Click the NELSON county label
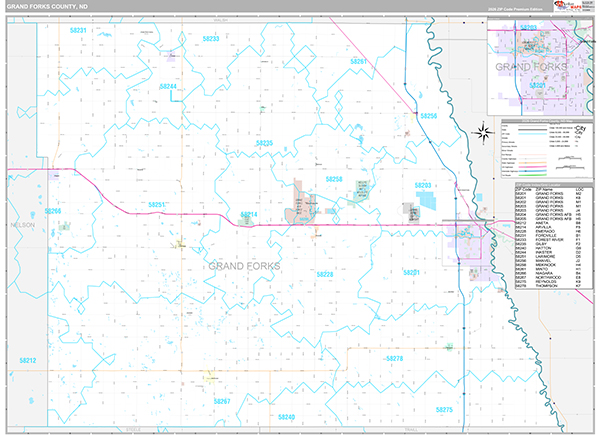The image size is (600, 435). [23, 225]
